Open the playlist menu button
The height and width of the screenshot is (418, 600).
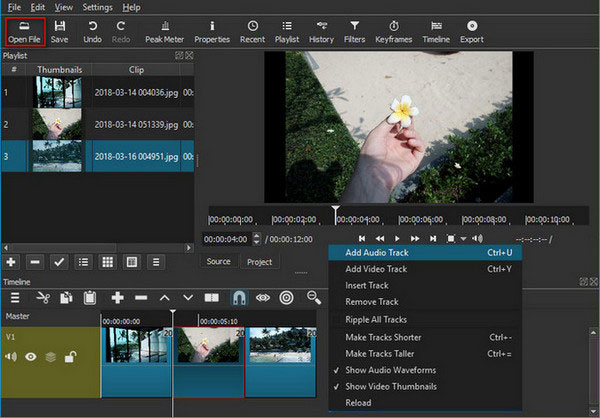(x=155, y=261)
